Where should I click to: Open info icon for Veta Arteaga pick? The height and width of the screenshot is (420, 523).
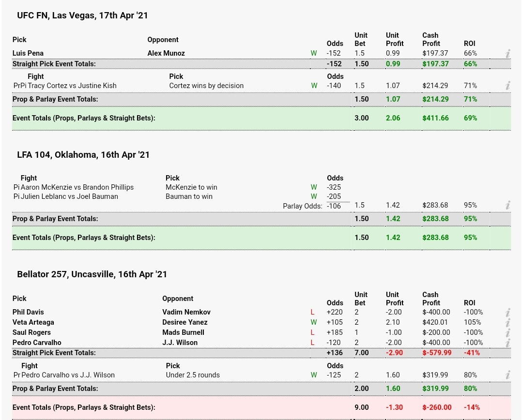click(x=508, y=322)
